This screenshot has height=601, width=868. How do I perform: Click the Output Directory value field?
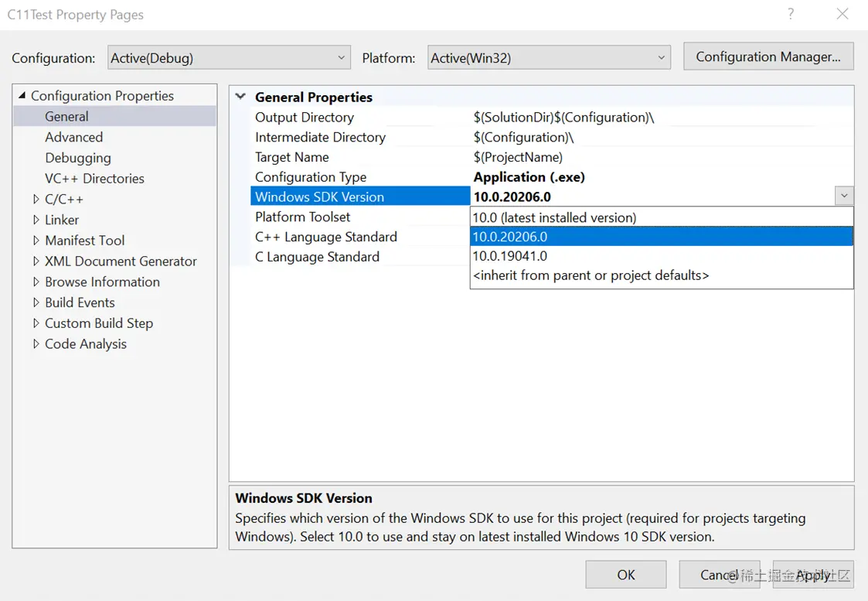coord(564,118)
